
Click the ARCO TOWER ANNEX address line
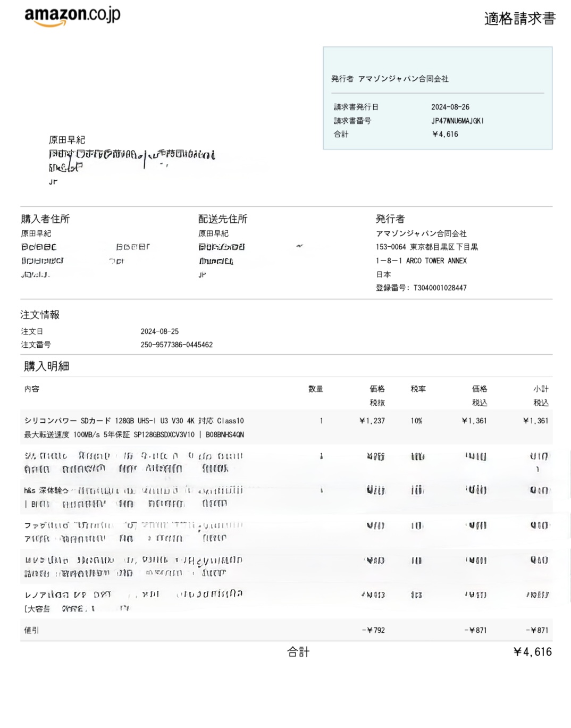tap(421, 261)
